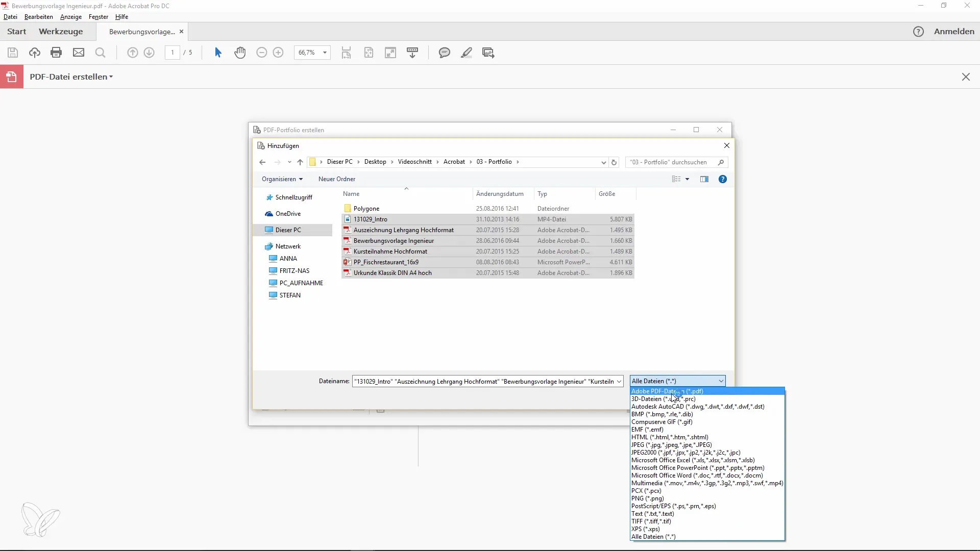Open the help question mark in Acrobat header
The height and width of the screenshot is (551, 980).
(x=918, y=32)
